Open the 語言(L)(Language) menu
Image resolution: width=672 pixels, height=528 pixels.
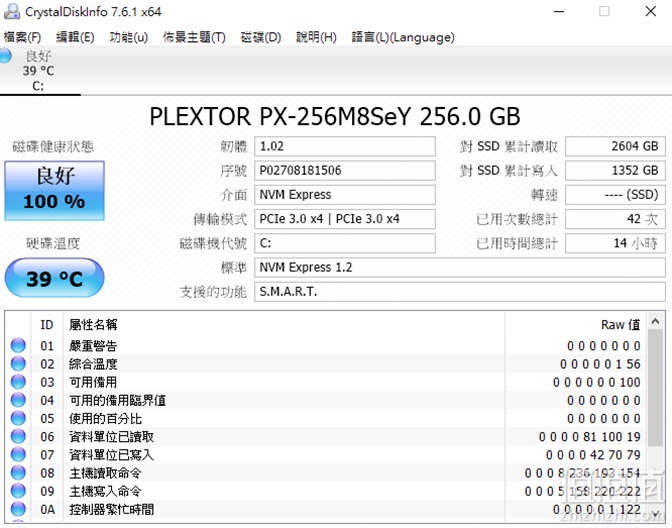[403, 37]
